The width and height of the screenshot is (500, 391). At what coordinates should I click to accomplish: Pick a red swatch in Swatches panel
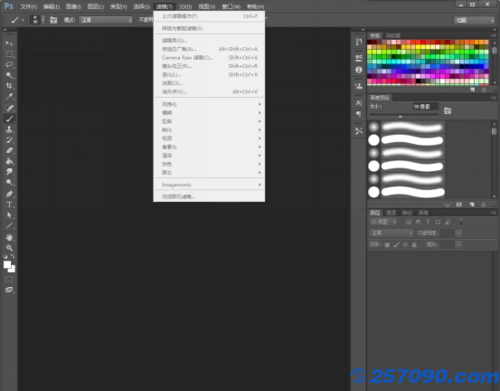(x=423, y=42)
